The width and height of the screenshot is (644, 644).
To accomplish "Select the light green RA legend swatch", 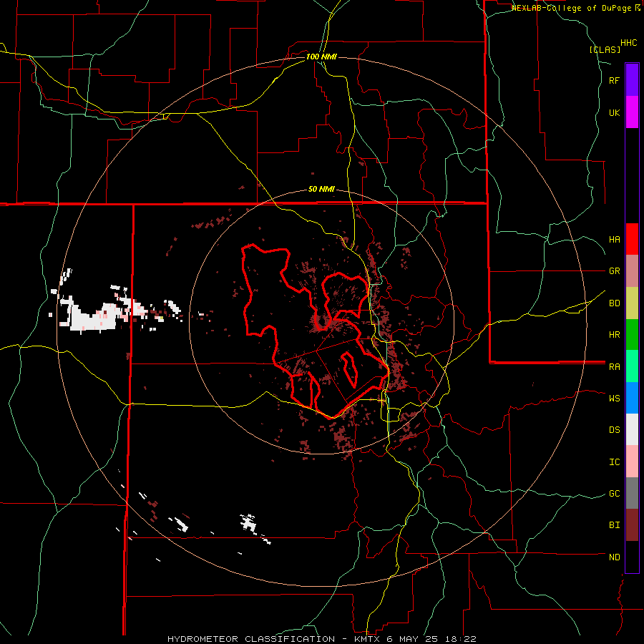I will pos(632,366).
